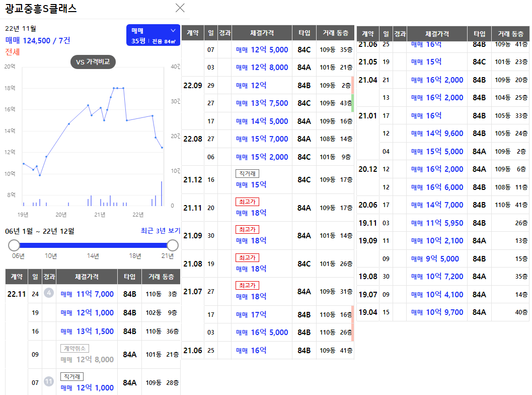Grab the right range slider handle at 21년
Viewport: 532px width, 395px height.
coord(173,245)
